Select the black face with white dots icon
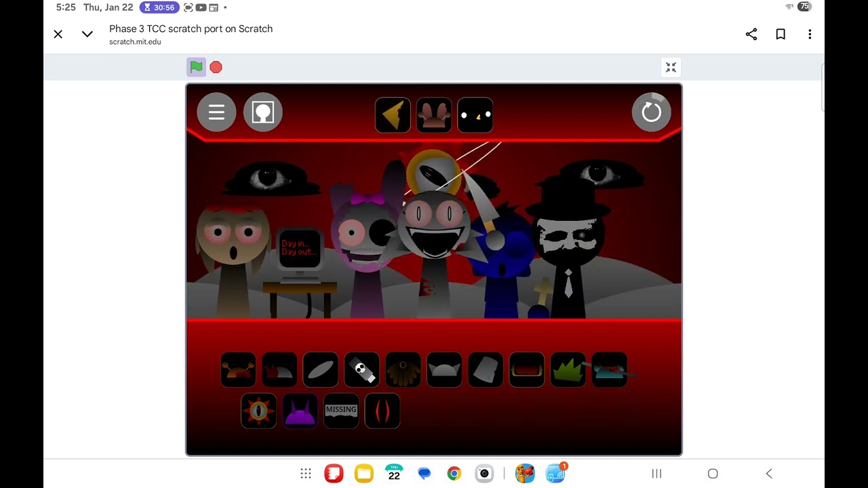 click(475, 115)
